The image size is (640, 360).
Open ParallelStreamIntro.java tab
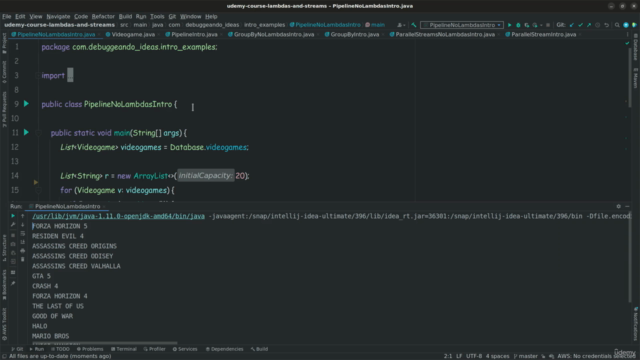(540, 34)
